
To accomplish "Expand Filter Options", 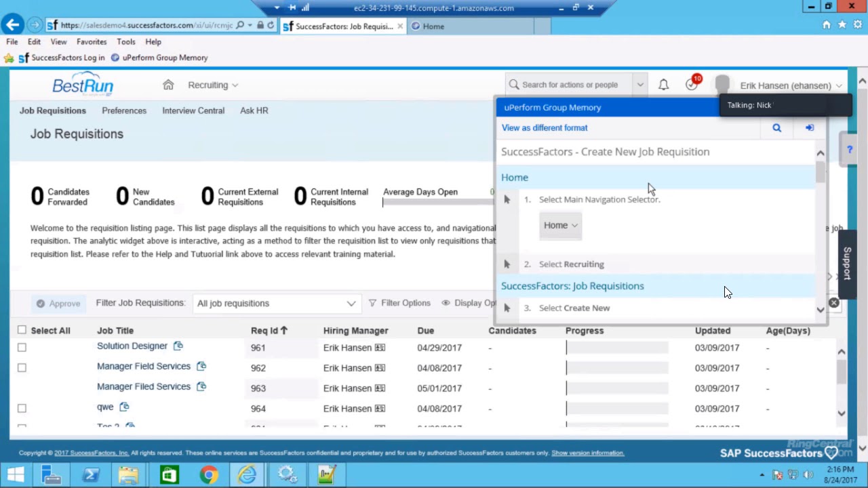I will pyautogui.click(x=399, y=303).
